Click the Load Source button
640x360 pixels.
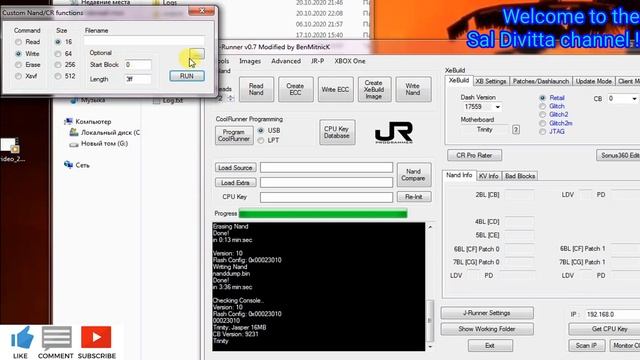235,168
